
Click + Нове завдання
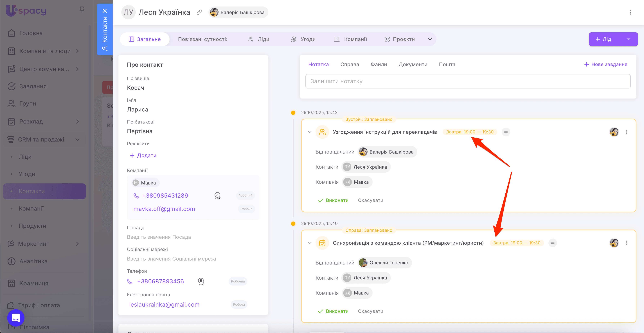pyautogui.click(x=605, y=64)
